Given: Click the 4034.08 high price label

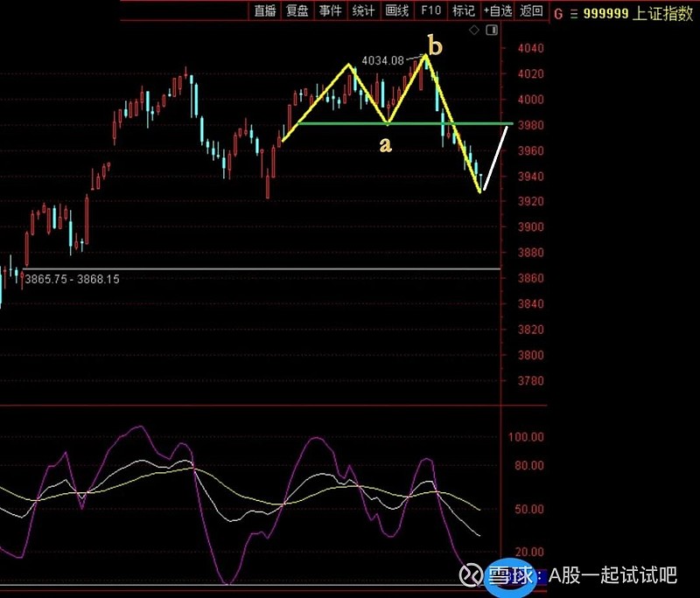Looking at the screenshot, I should point(382,60).
